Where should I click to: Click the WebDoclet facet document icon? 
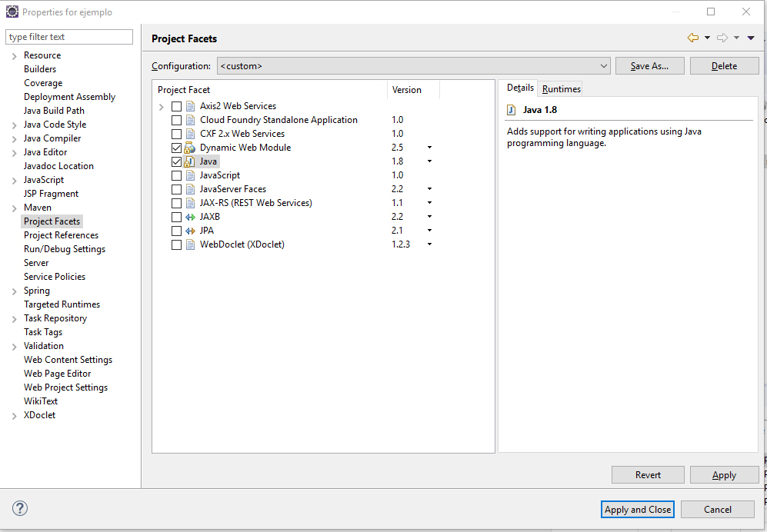click(x=190, y=244)
